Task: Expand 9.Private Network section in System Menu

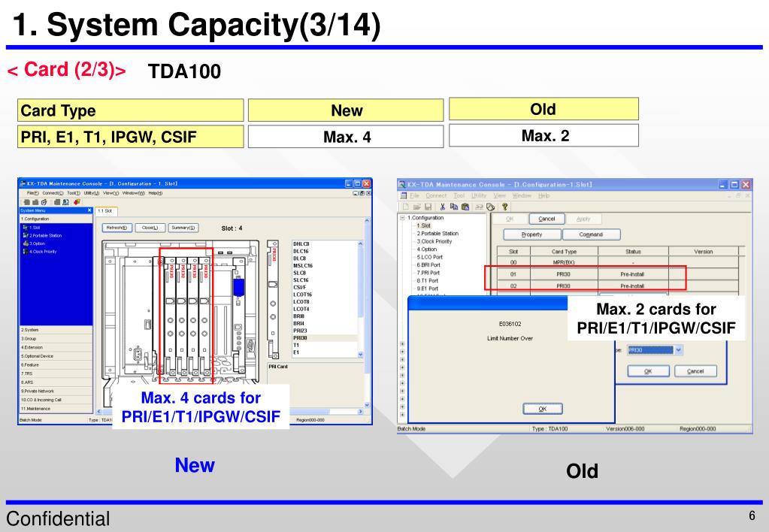Action: [56, 391]
